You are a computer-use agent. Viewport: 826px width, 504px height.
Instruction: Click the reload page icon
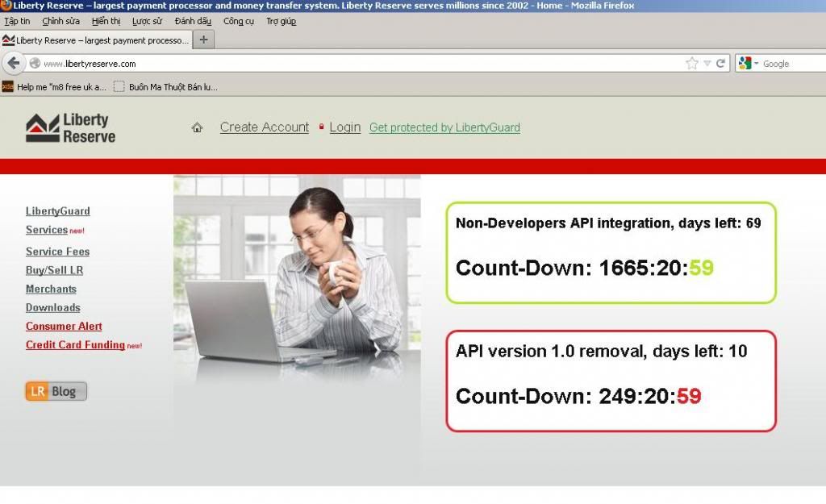coord(720,63)
